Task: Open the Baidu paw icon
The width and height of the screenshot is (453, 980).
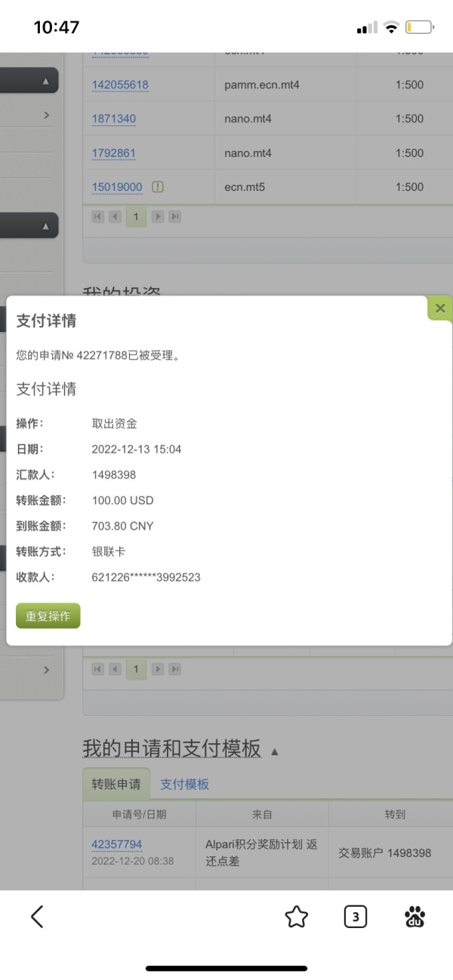Action: pos(414,917)
